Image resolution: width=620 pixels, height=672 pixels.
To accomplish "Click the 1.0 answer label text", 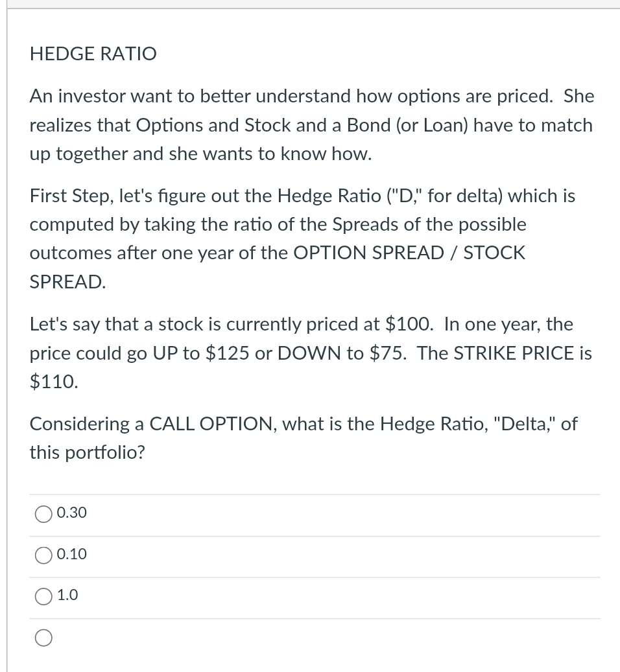I will (67, 595).
